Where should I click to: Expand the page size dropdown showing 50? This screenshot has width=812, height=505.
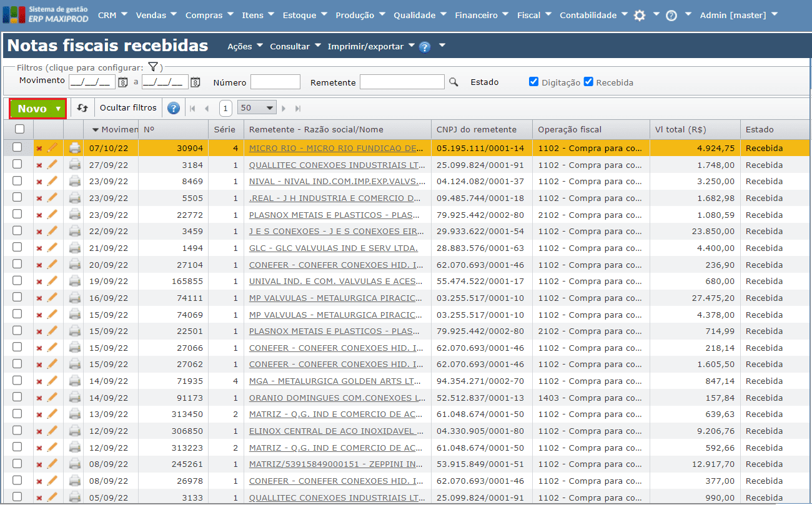pos(257,107)
